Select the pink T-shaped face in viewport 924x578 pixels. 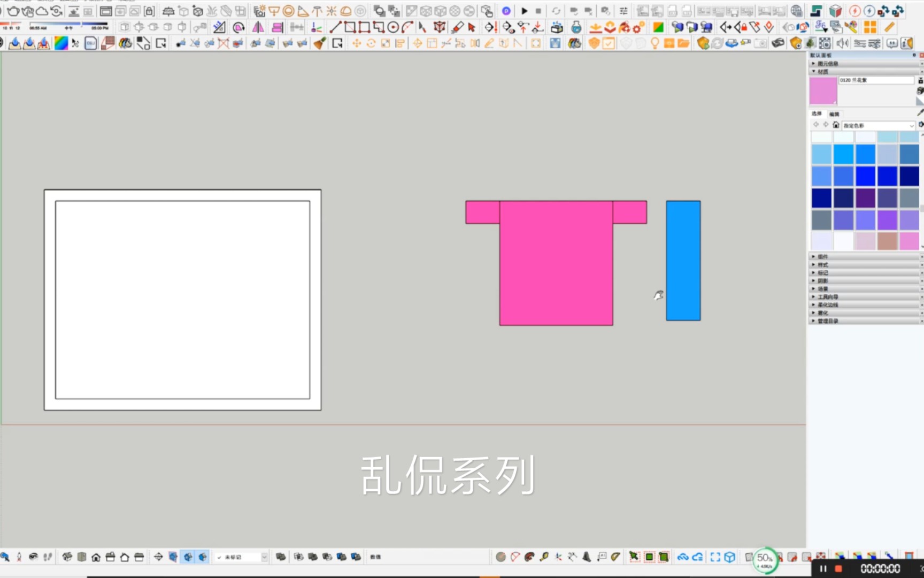[x=556, y=262]
